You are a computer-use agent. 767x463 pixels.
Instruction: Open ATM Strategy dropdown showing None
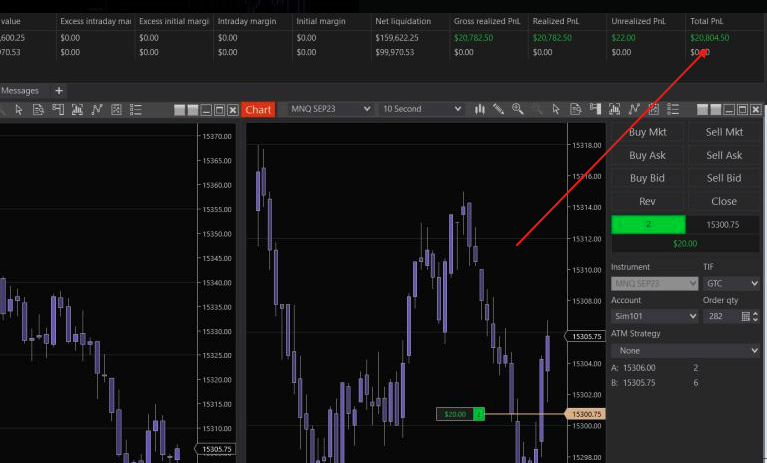(685, 351)
